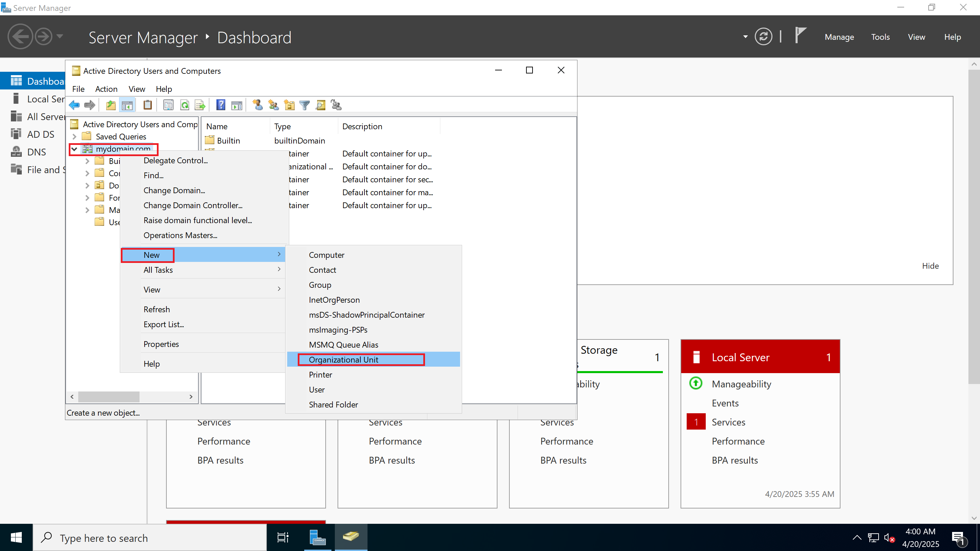Click Manageability under Local Server tile
The image size is (980, 551).
(741, 384)
